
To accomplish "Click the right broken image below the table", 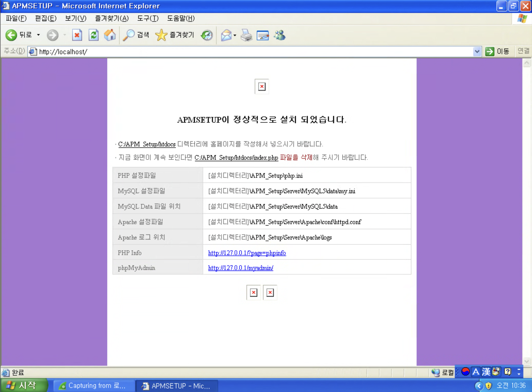I will pyautogui.click(x=270, y=293).
